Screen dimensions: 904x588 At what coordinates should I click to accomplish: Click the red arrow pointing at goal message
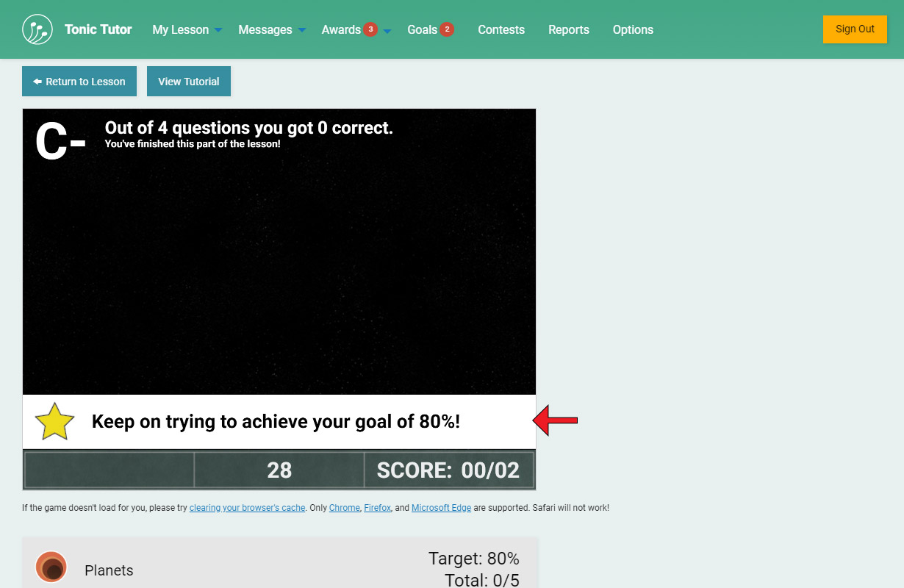[556, 420]
